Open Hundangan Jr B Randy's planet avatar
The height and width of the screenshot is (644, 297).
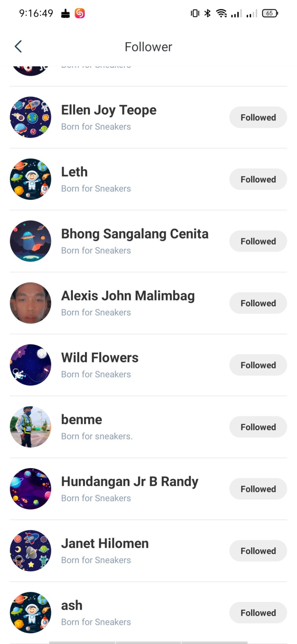[30, 489]
